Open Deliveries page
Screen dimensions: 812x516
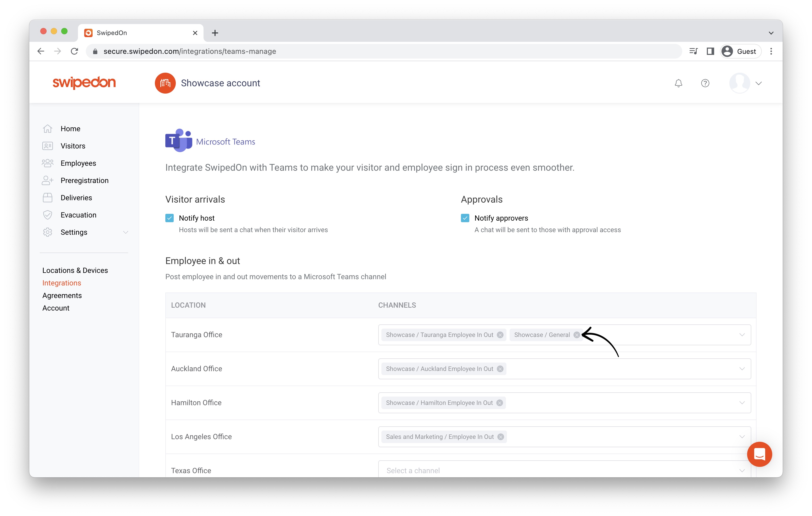[x=76, y=198]
